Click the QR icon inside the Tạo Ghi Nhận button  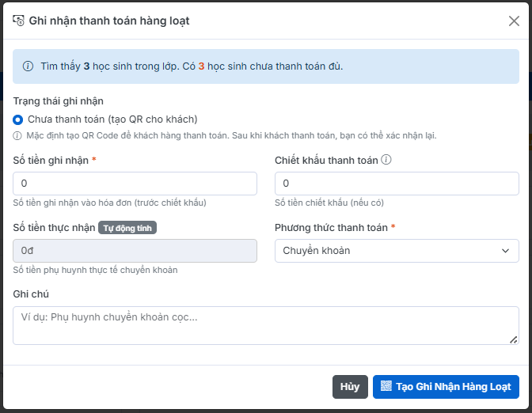point(386,387)
